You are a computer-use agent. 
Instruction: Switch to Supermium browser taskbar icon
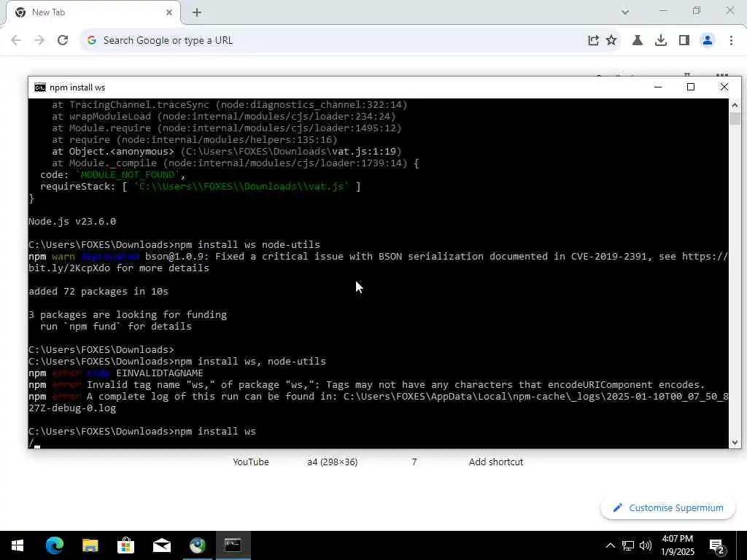197,545
